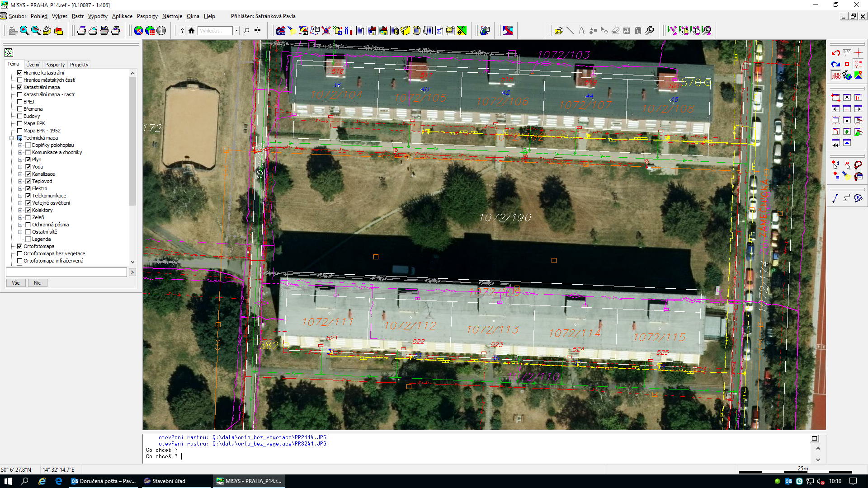Enable the Zeleň layer checkbox
This screenshot has height=488, width=868.
pyautogui.click(x=28, y=217)
